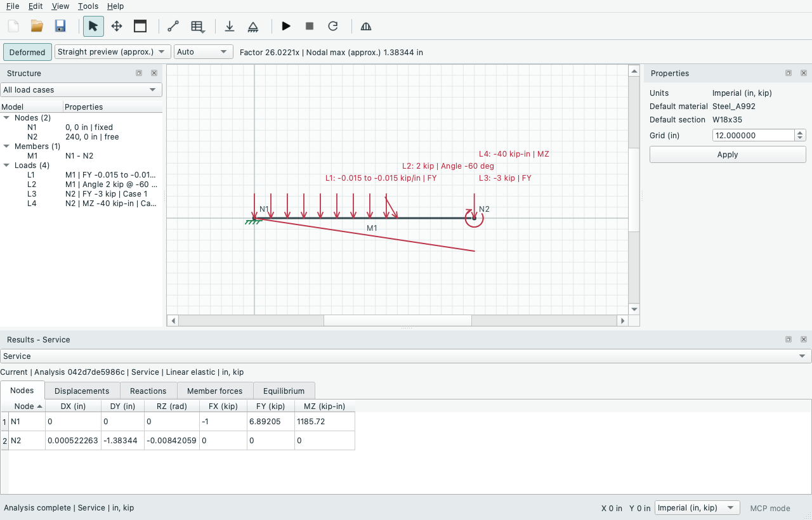Close the Properties panel
The image size is (812, 520).
pos(804,73)
